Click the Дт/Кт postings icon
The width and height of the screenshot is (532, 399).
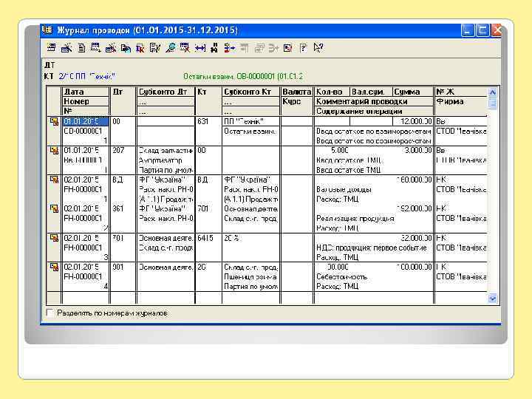click(140, 48)
